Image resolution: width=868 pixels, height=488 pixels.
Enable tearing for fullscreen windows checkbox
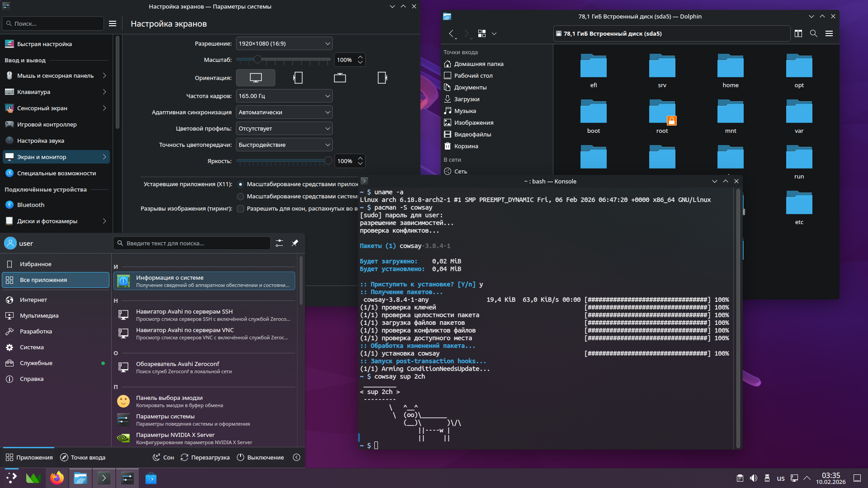point(241,209)
